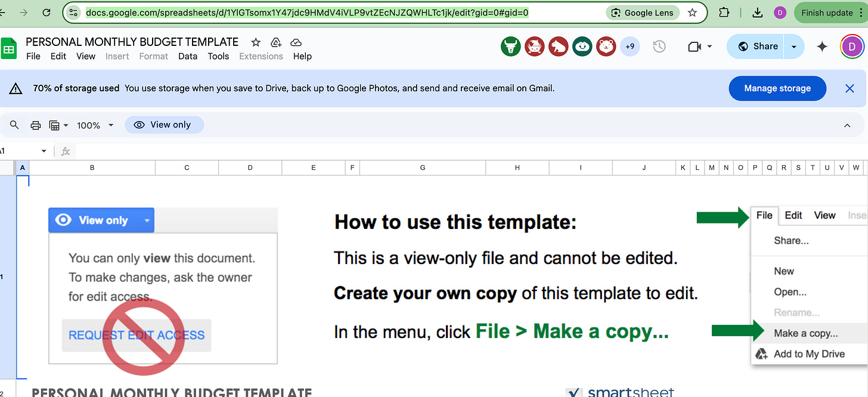Select column J header
868x397 pixels.
[644, 168]
